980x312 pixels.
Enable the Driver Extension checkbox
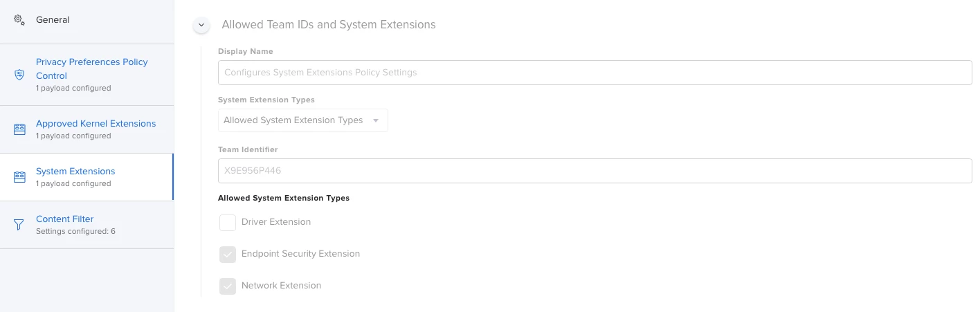coord(228,223)
